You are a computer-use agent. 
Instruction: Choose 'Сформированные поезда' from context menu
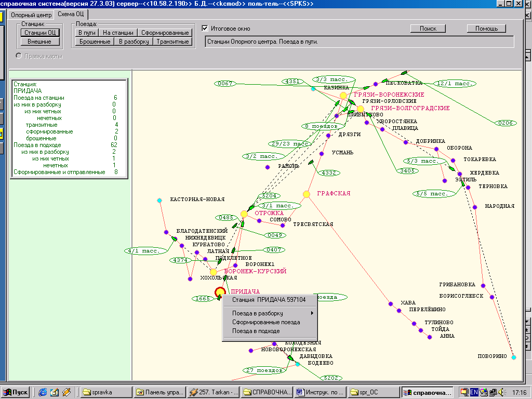[266, 322]
